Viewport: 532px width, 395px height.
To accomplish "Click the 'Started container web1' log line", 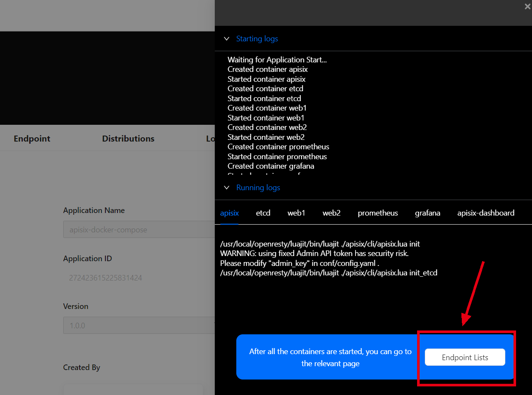I will pos(266,118).
